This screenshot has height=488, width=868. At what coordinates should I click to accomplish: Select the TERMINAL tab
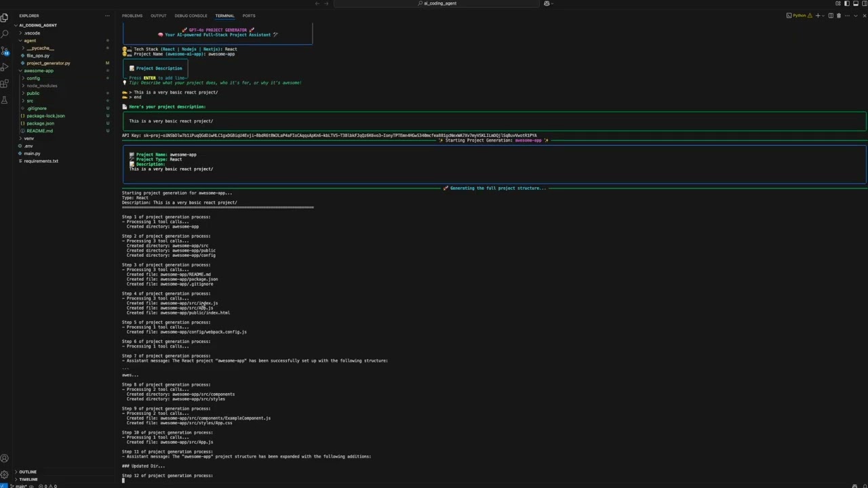coord(224,16)
